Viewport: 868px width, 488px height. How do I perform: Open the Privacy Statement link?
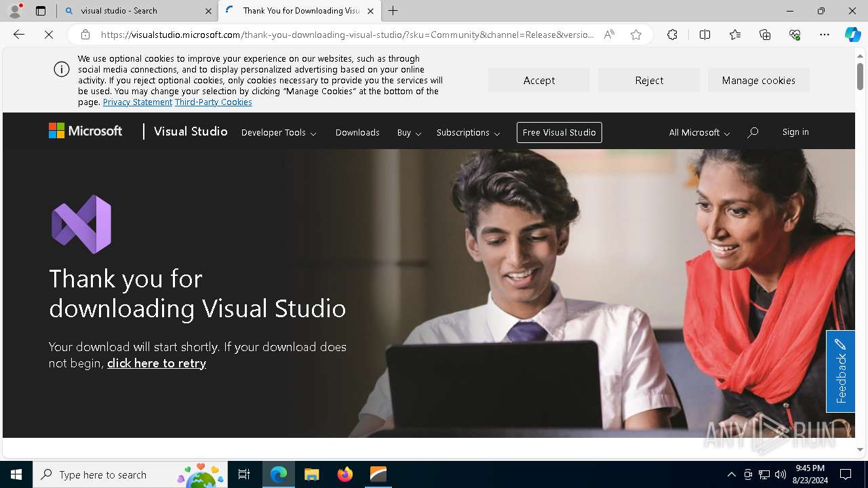pos(138,102)
